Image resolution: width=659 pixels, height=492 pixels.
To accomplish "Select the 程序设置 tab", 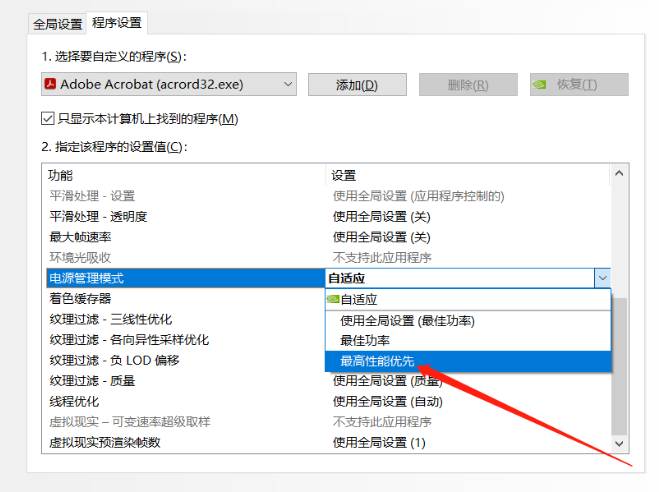I will pos(117,23).
